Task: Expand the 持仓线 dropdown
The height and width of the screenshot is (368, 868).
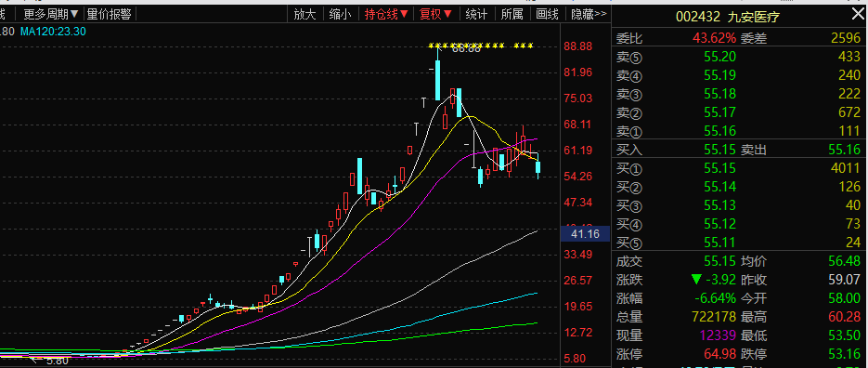Action: point(386,14)
